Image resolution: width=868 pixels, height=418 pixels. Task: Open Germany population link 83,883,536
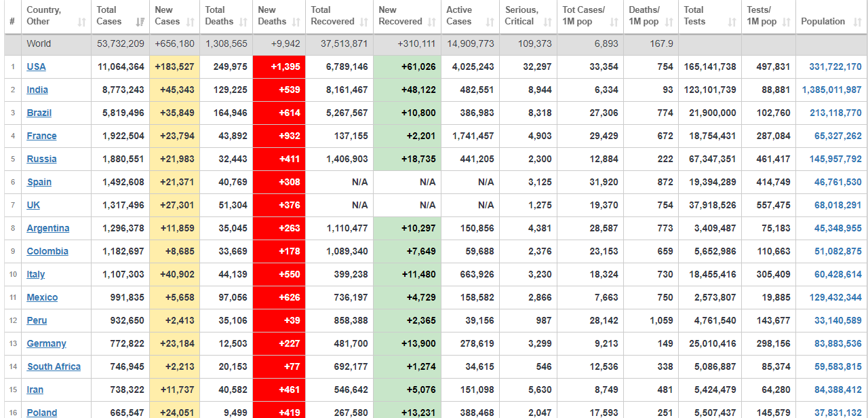click(x=838, y=343)
